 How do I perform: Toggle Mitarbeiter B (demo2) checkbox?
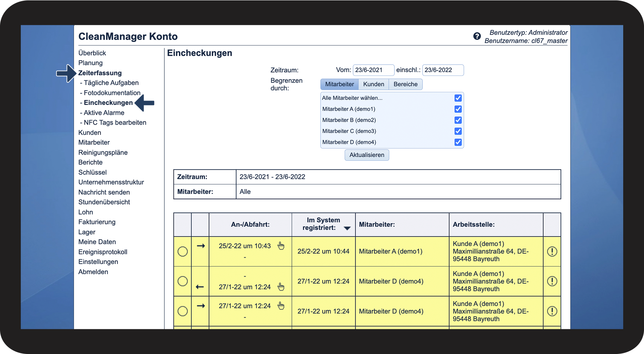click(x=458, y=120)
